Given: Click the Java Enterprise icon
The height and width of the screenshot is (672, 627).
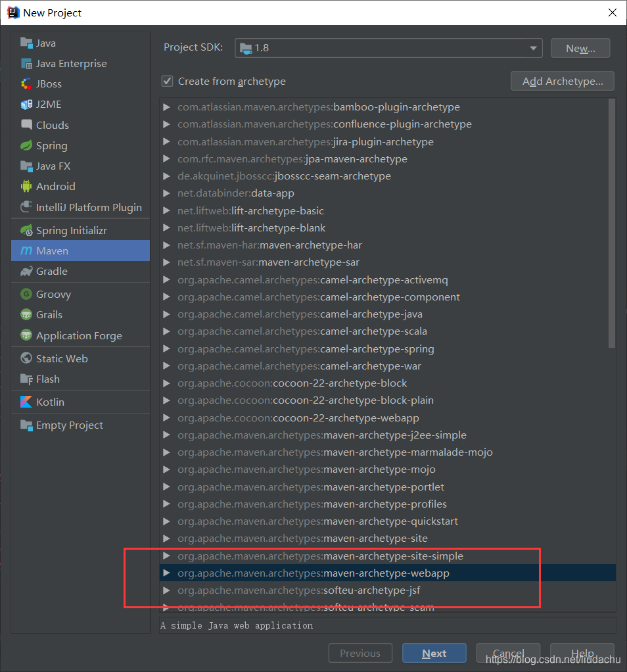Looking at the screenshot, I should [26, 63].
